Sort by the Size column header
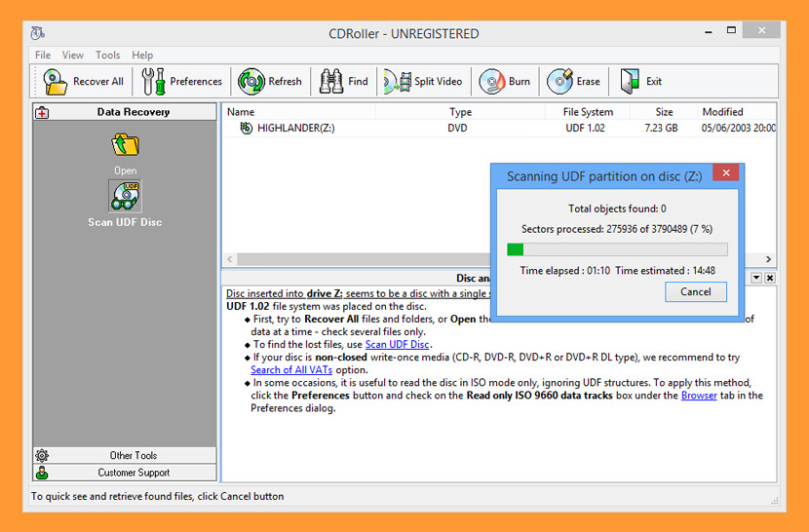This screenshot has width=809, height=532. pos(664,112)
